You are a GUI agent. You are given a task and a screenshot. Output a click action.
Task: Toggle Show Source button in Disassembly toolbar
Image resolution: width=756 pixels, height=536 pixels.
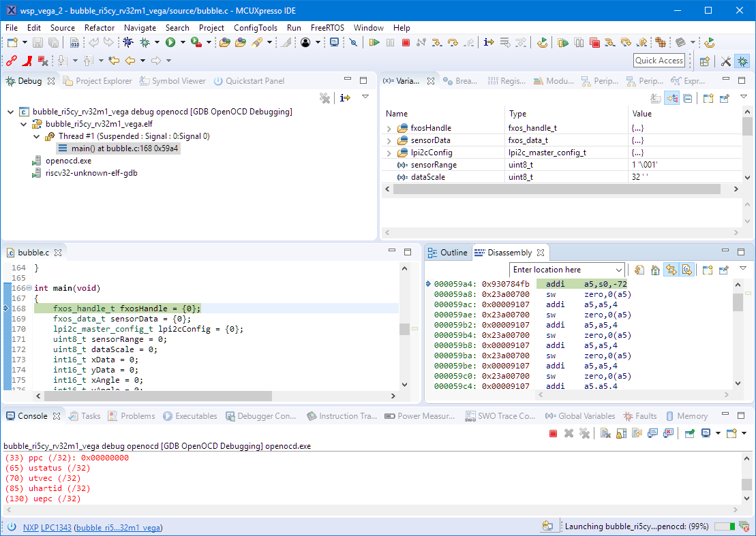[687, 270]
